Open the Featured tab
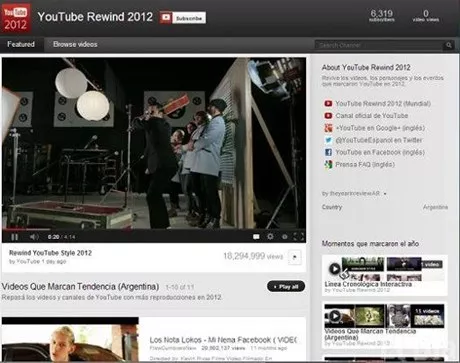460x363 pixels. (x=21, y=44)
